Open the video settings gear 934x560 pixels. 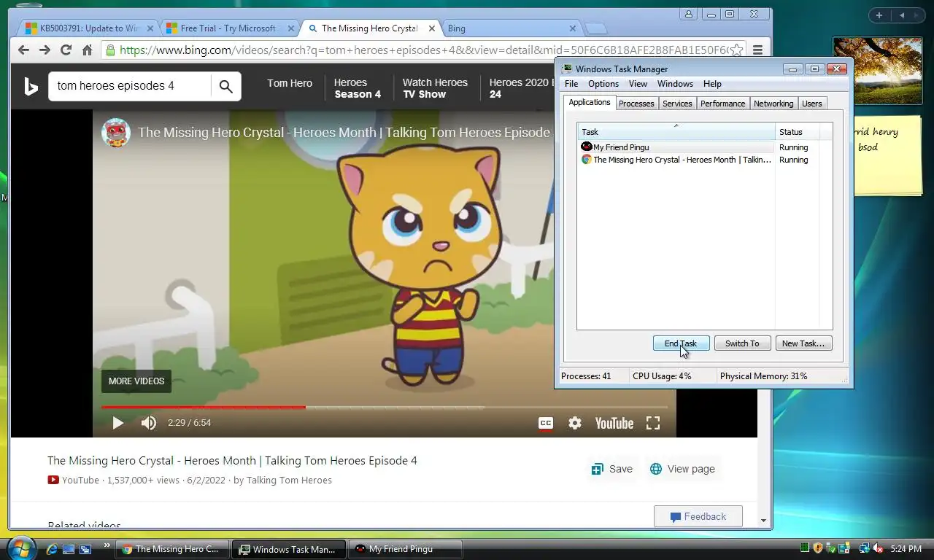(575, 423)
